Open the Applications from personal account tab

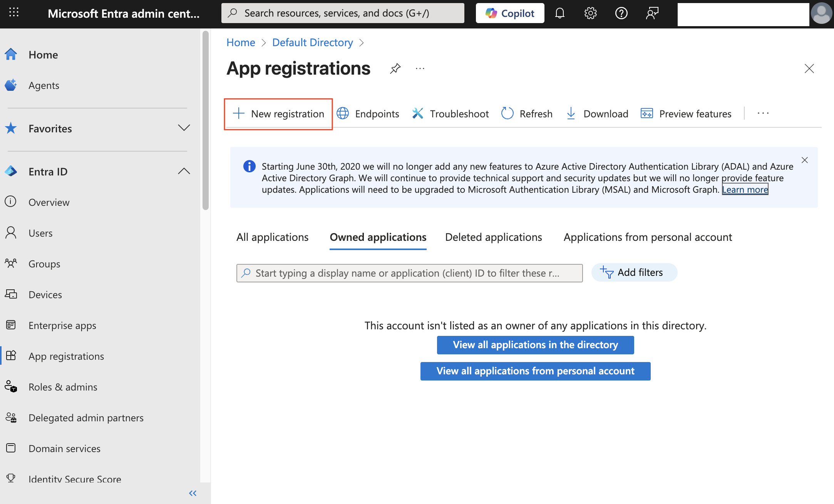pyautogui.click(x=647, y=237)
